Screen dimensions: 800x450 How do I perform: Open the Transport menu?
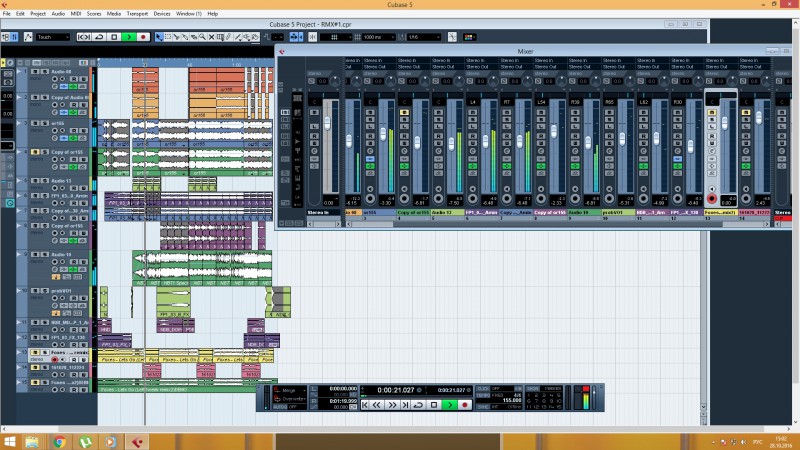point(135,14)
